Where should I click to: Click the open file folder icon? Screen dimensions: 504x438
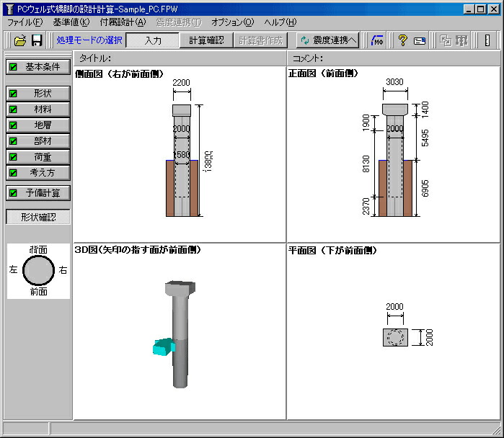coord(20,40)
